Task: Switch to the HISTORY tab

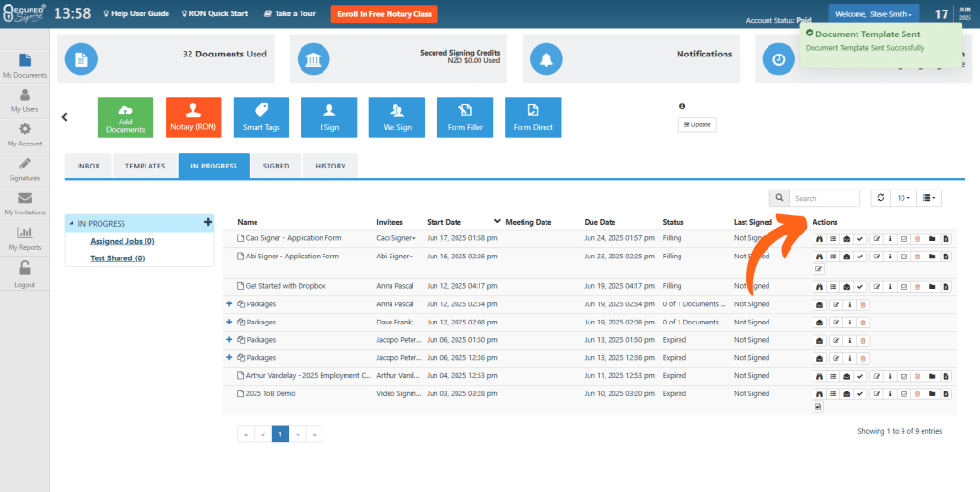Action: click(330, 167)
